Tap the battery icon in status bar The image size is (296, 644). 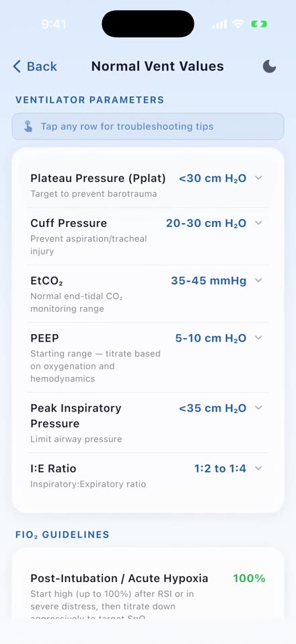pyautogui.click(x=259, y=25)
